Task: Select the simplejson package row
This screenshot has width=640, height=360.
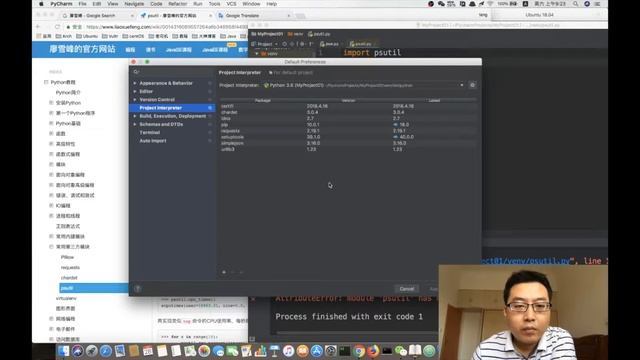Action: tap(348, 143)
